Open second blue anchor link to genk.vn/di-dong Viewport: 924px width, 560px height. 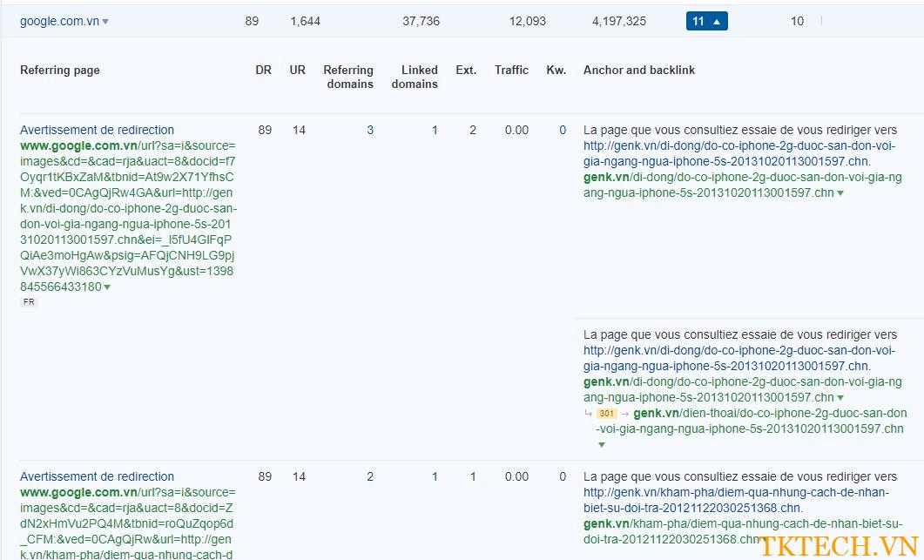coord(739,358)
